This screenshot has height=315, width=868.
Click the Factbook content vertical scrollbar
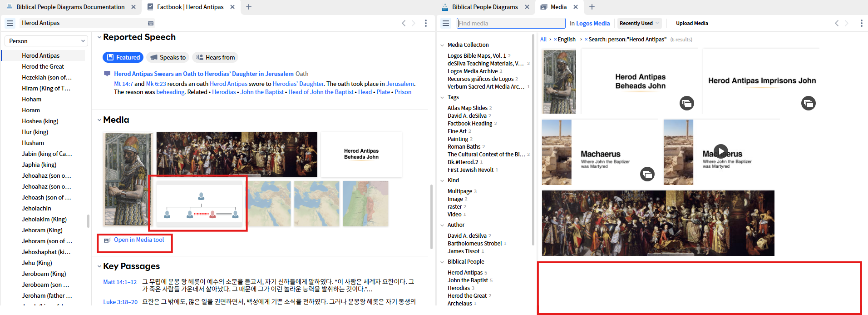tap(431, 216)
